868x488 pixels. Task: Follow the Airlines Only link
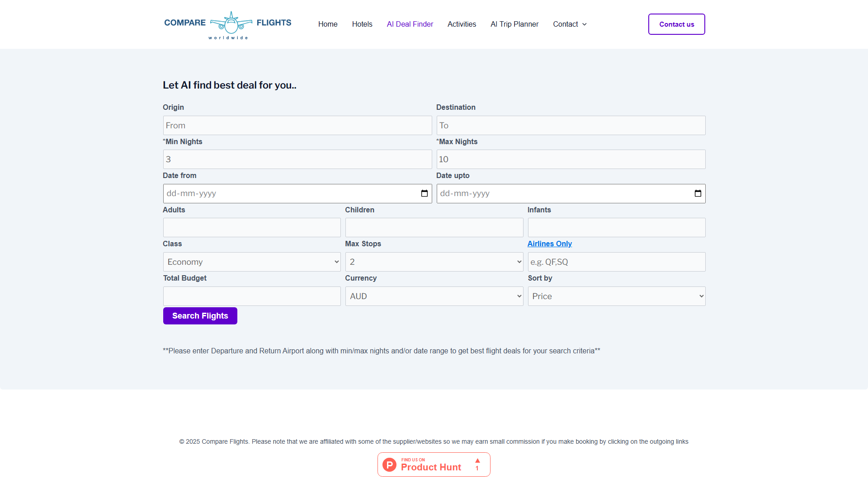click(549, 244)
